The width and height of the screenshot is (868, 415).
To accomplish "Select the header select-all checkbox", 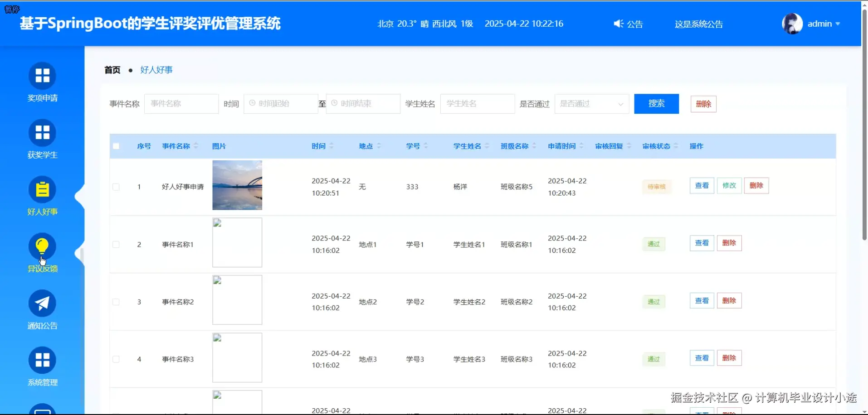I will click(116, 146).
